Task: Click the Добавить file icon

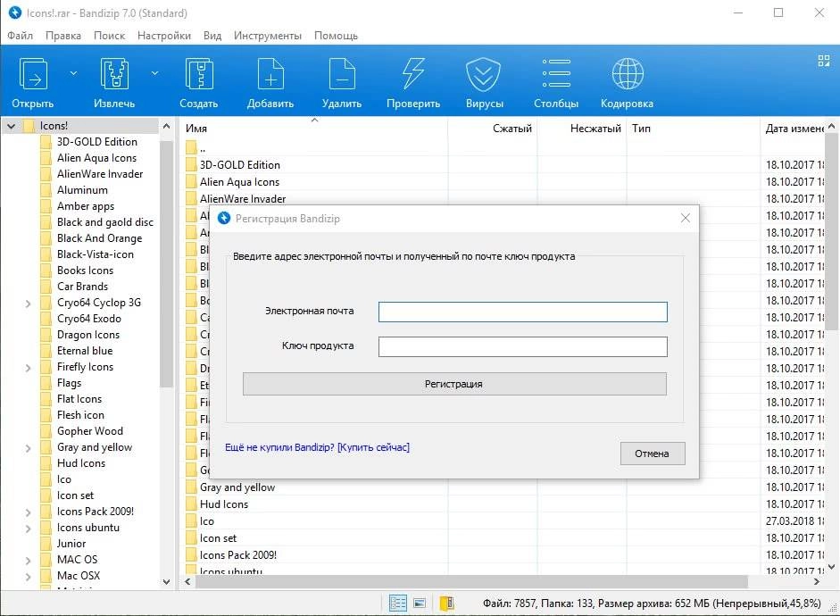Action: (x=270, y=74)
